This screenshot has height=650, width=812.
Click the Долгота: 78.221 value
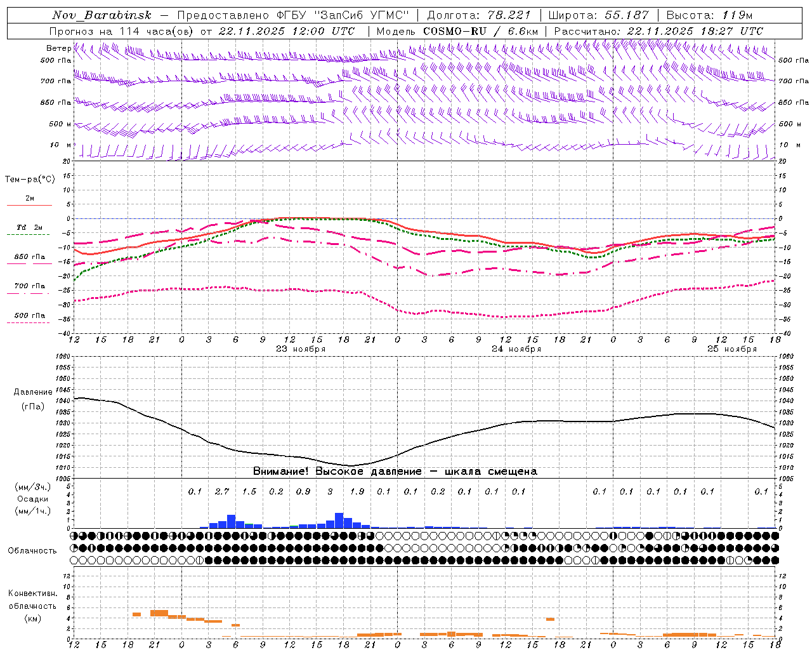click(479, 15)
